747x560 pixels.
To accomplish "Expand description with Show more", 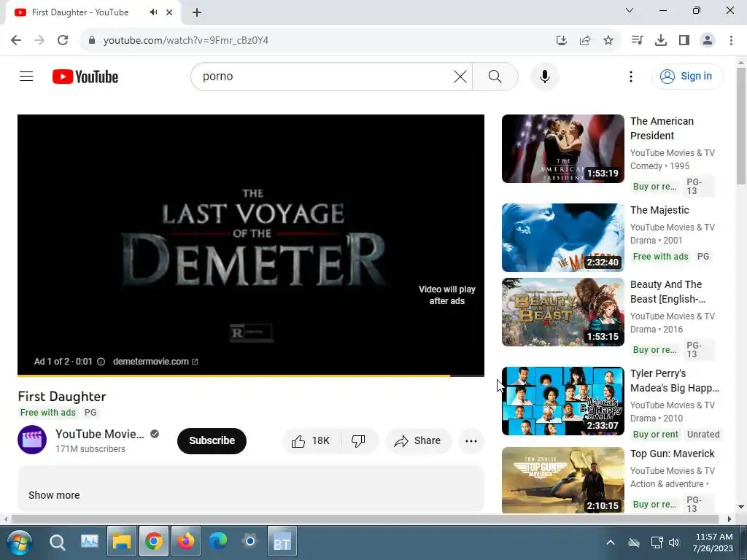I will point(54,495).
